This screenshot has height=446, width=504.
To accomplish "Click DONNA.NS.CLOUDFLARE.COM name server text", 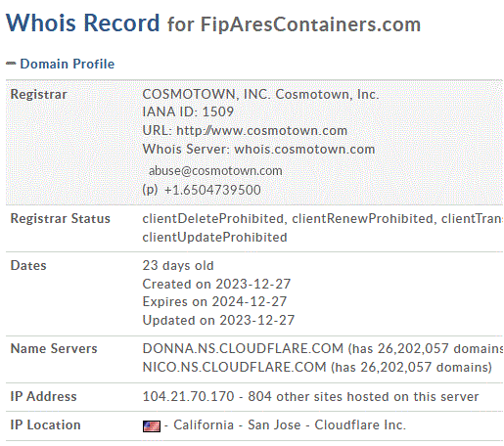I will (243, 349).
